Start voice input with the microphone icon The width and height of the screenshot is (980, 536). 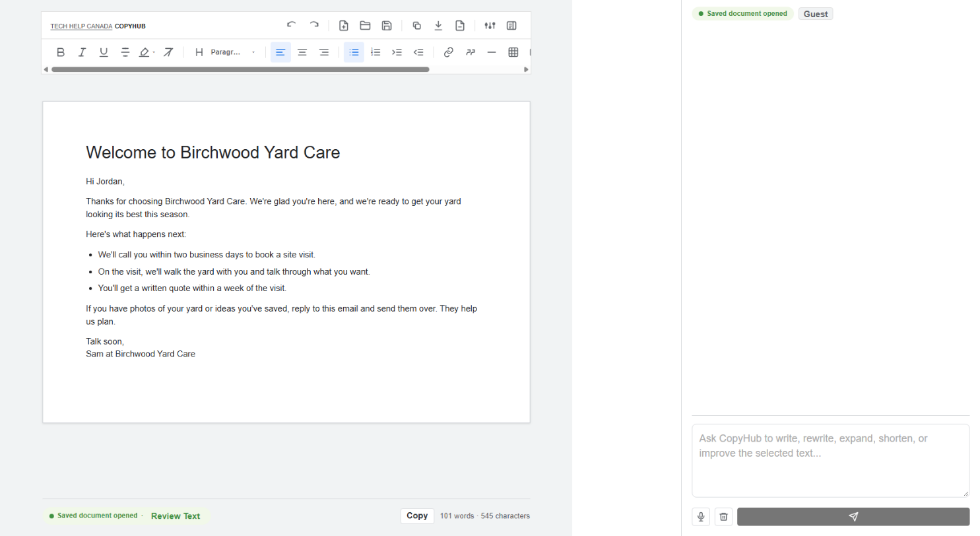click(701, 517)
